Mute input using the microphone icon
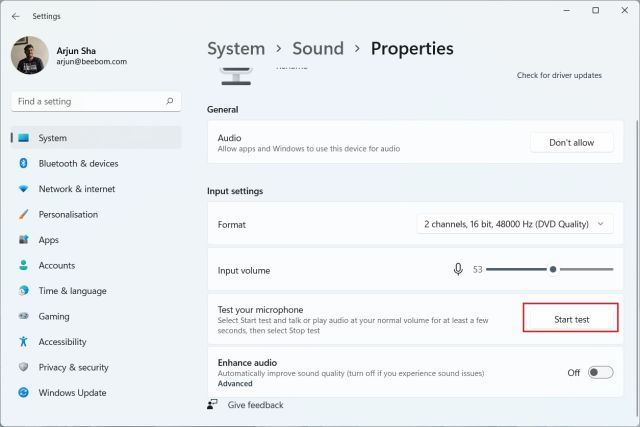The width and height of the screenshot is (640, 427). [x=458, y=269]
